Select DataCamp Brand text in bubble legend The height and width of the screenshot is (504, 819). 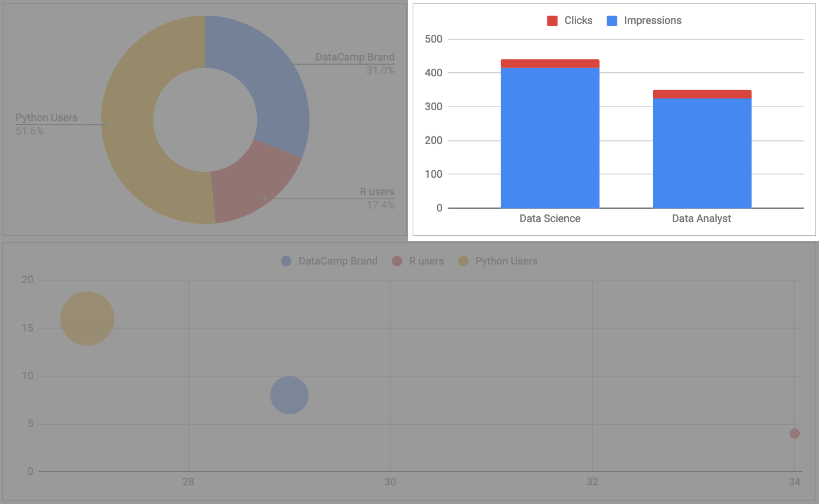[x=338, y=261]
